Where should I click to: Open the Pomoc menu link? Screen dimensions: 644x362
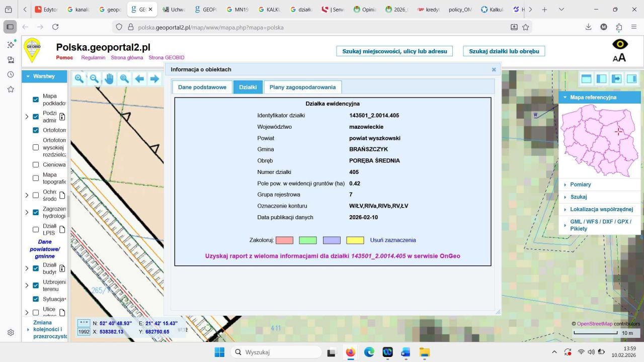(x=64, y=57)
